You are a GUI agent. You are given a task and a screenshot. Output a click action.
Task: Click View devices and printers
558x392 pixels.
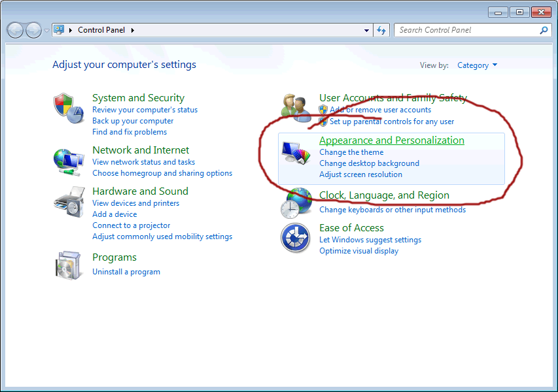pyautogui.click(x=135, y=203)
